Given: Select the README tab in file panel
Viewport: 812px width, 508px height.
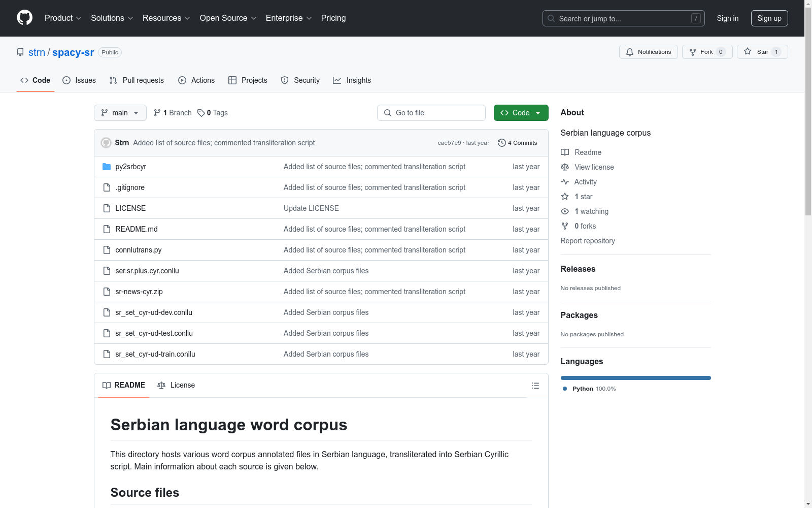Looking at the screenshot, I should click(124, 386).
